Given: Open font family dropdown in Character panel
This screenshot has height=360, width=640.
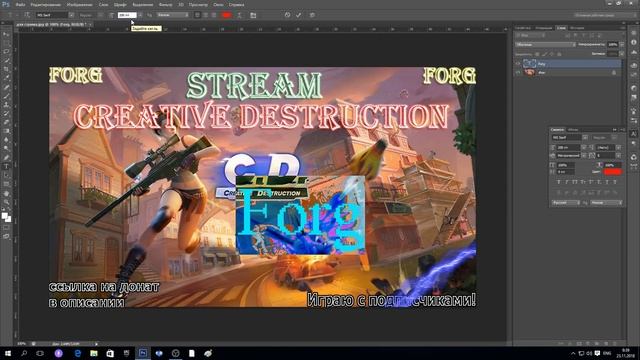Looking at the screenshot, I should 585,138.
